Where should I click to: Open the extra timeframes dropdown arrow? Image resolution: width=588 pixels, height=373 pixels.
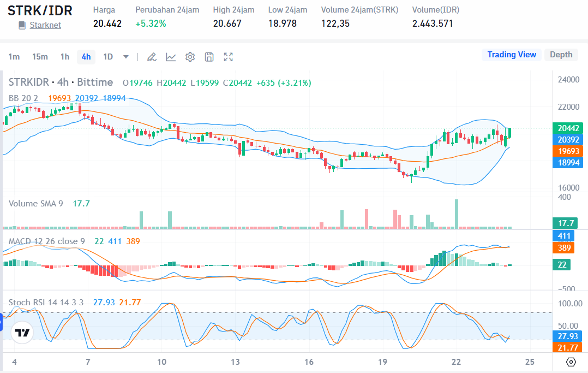pos(125,56)
